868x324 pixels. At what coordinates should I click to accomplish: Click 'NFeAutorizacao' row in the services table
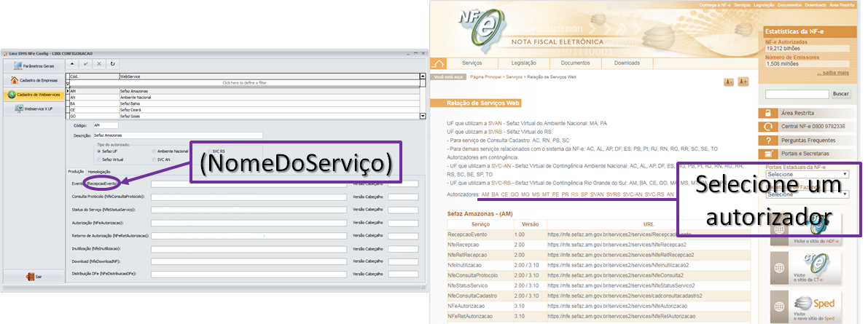point(599,306)
